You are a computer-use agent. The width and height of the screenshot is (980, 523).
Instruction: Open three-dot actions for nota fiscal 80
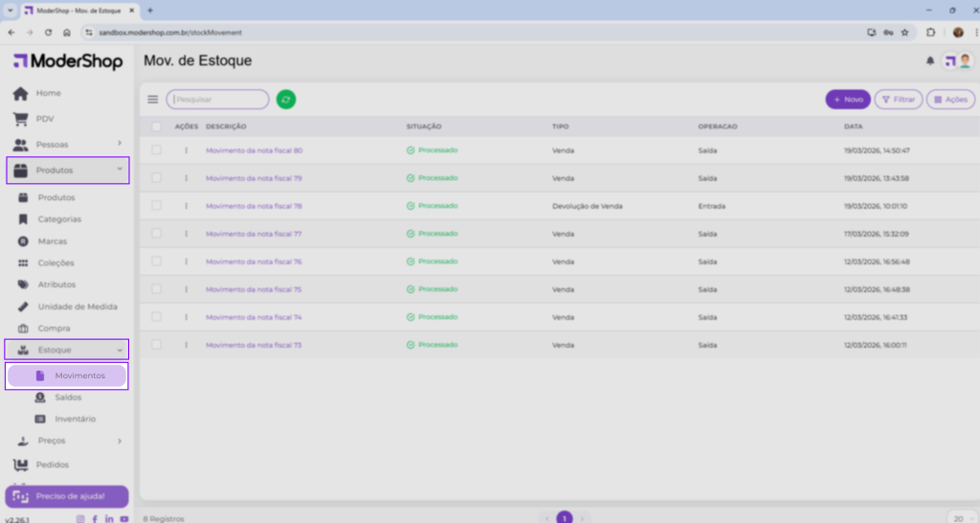click(x=187, y=150)
